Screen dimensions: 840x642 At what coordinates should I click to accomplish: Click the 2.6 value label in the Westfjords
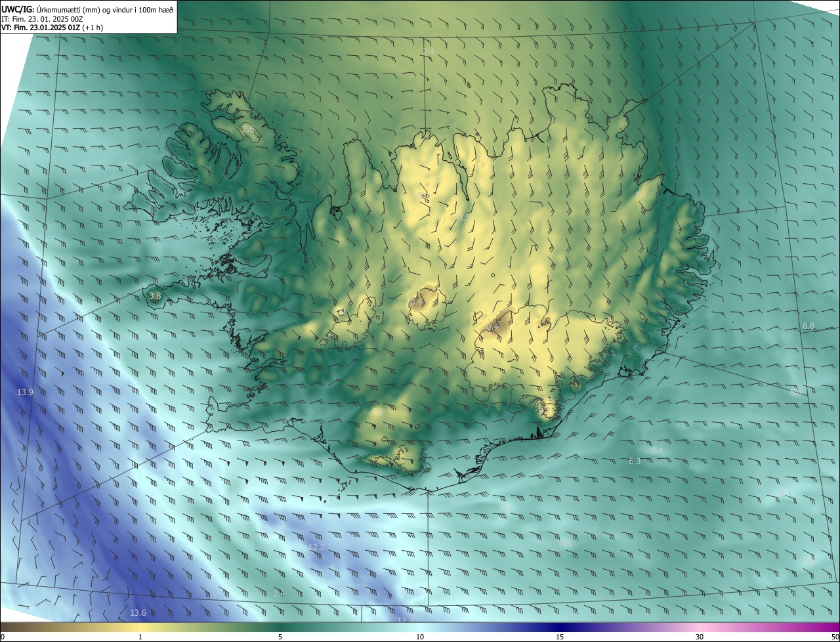click(248, 129)
